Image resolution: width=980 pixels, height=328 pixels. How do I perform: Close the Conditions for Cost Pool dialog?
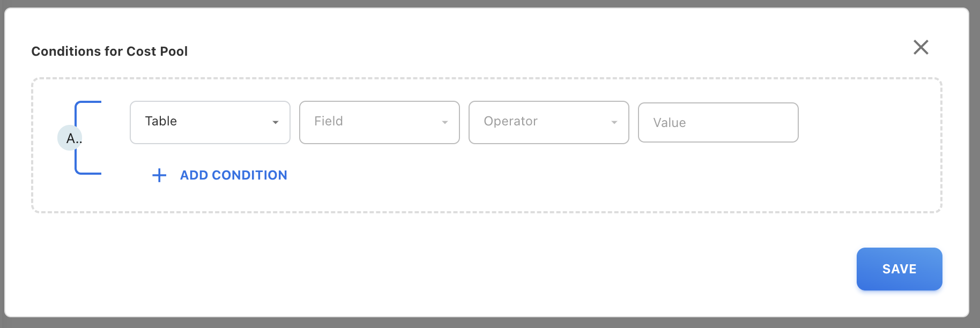point(920,47)
